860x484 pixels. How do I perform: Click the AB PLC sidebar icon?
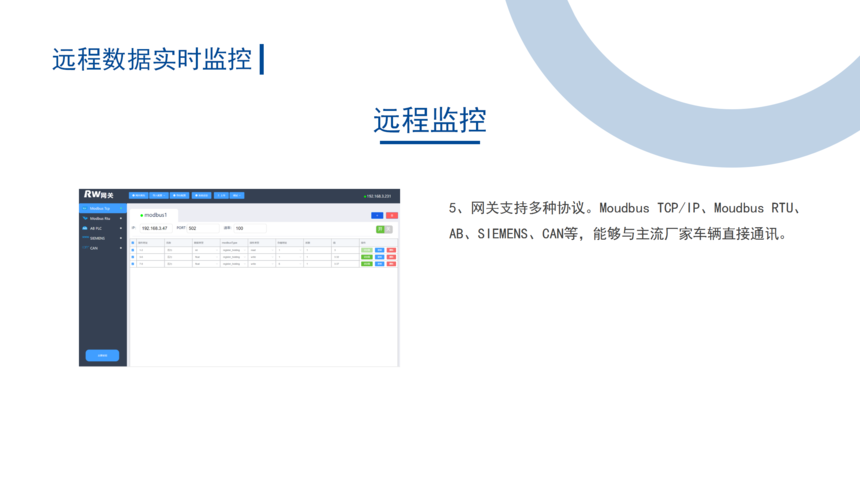coord(85,228)
